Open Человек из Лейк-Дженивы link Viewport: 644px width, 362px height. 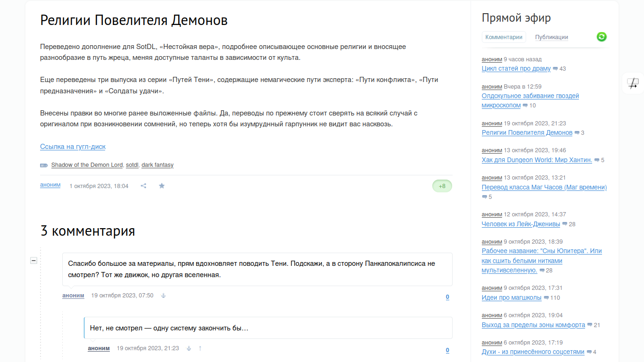521,224
